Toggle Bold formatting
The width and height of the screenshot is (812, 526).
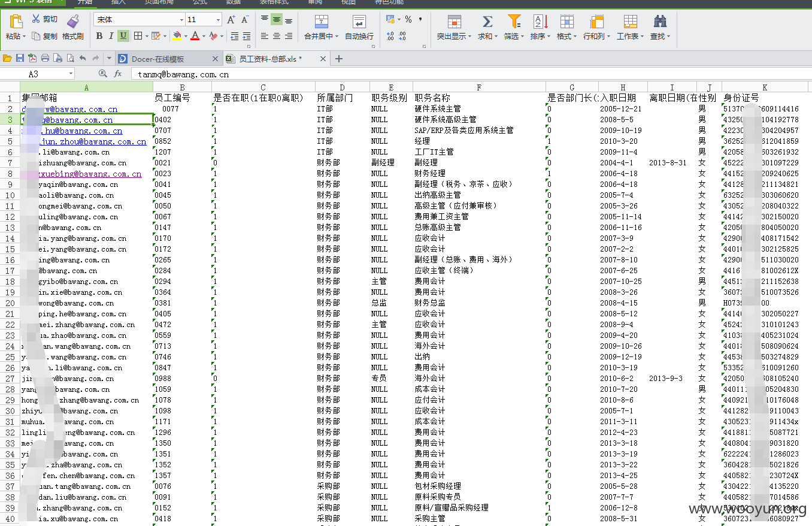click(x=99, y=37)
